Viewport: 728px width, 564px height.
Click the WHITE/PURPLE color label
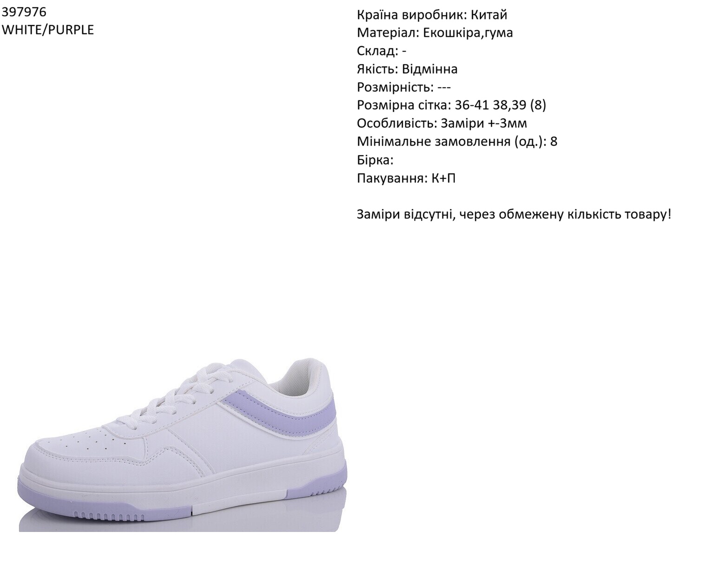(x=48, y=30)
